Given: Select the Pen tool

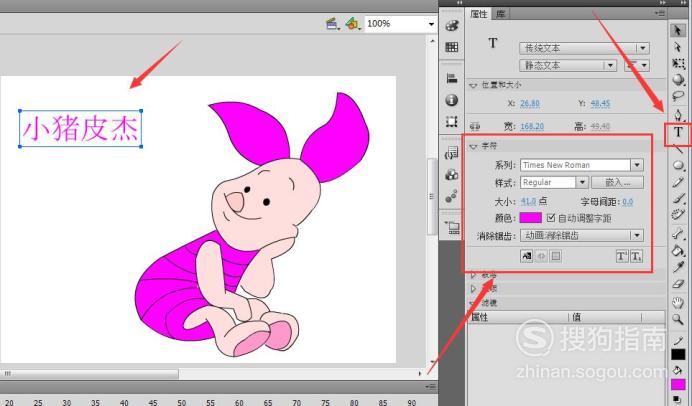Looking at the screenshot, I should [678, 115].
